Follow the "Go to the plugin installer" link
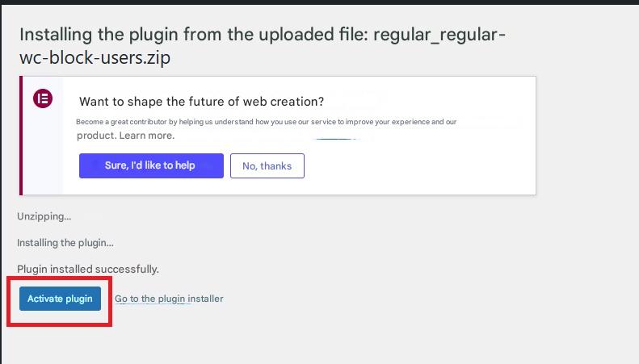 coord(169,299)
